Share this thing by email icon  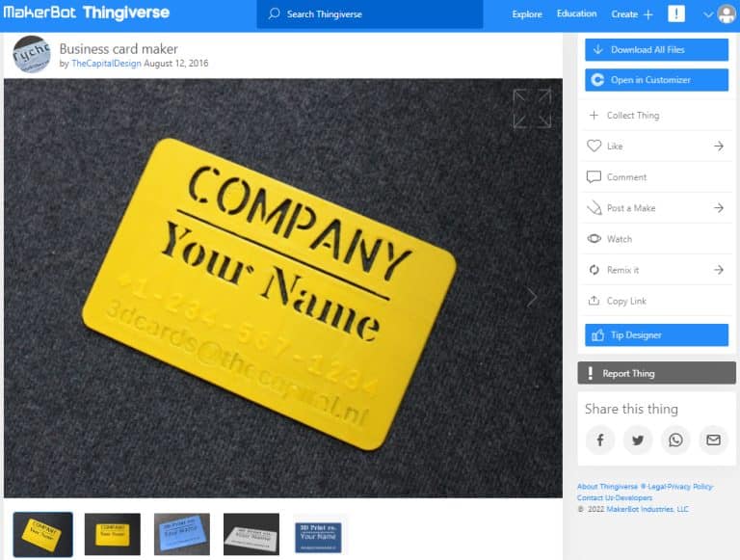[x=713, y=440]
